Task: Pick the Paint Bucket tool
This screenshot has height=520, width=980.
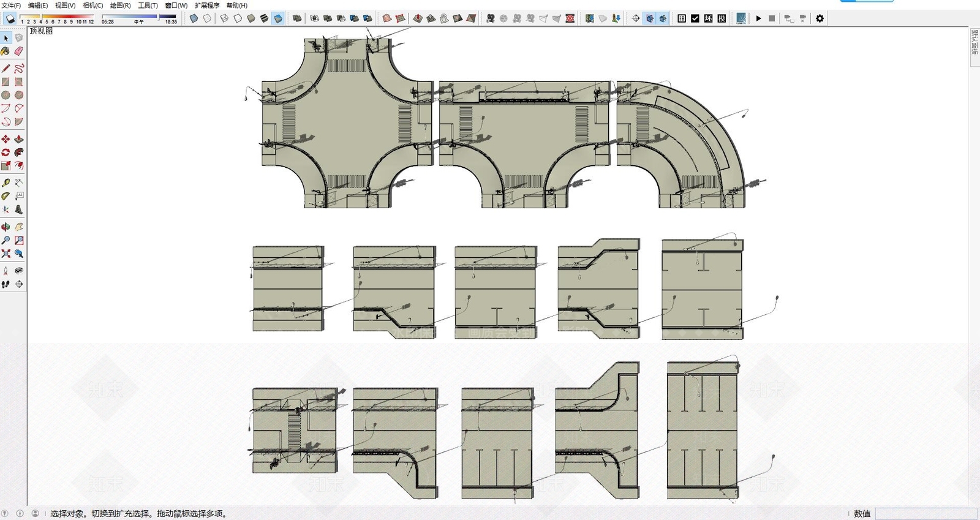Action: (6, 51)
